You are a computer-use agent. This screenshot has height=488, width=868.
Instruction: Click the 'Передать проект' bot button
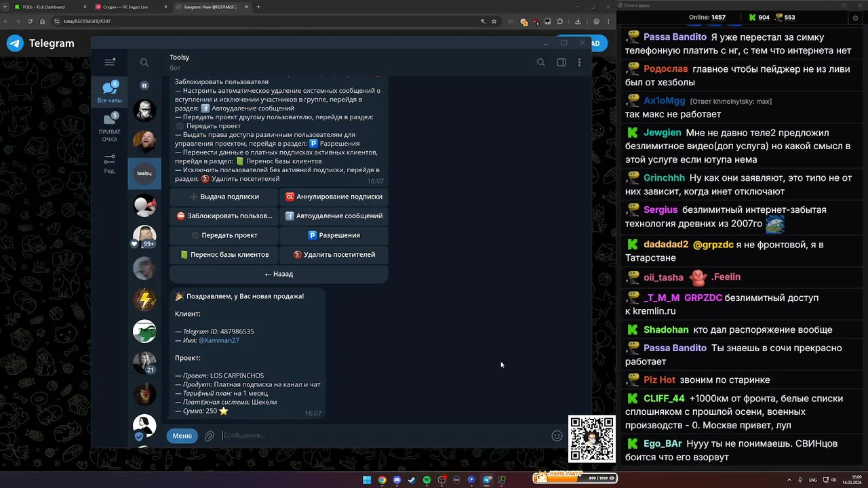click(224, 235)
